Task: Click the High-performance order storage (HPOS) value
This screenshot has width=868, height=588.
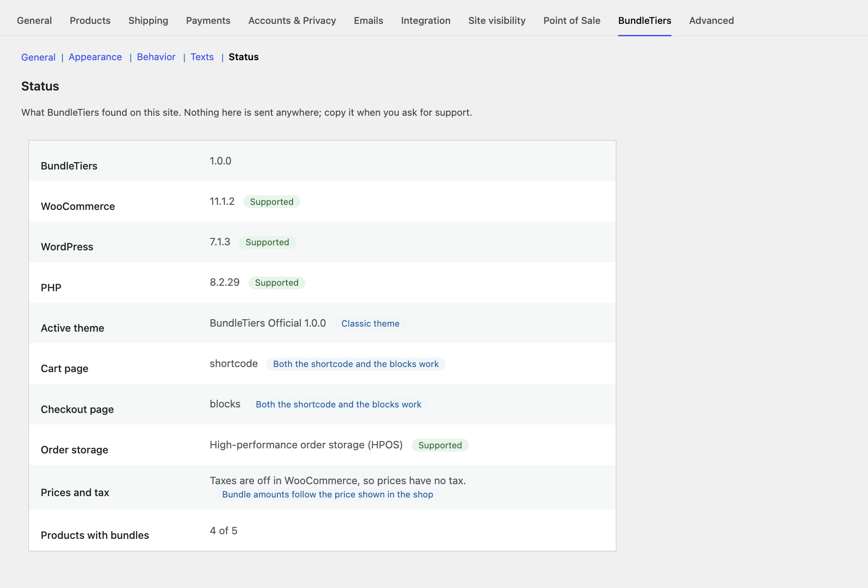Action: [306, 445]
